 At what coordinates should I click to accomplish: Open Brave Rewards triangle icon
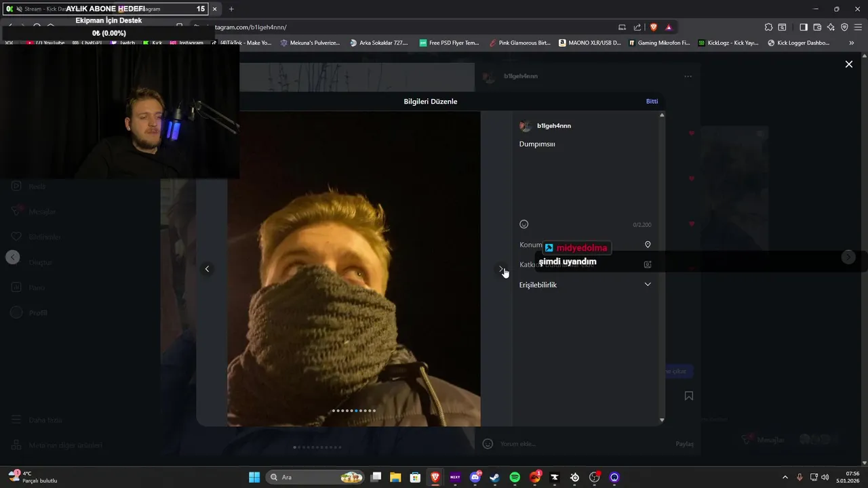669,27
